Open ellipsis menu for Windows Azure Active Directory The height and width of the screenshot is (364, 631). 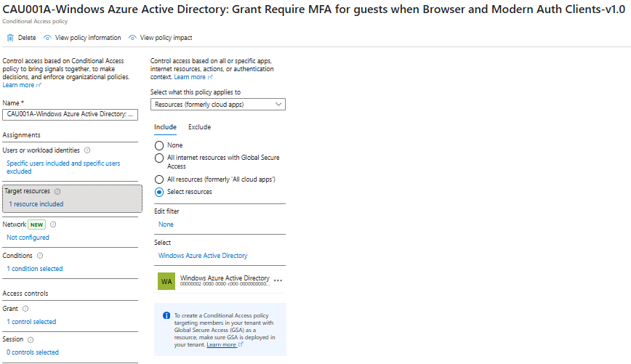pos(278,280)
